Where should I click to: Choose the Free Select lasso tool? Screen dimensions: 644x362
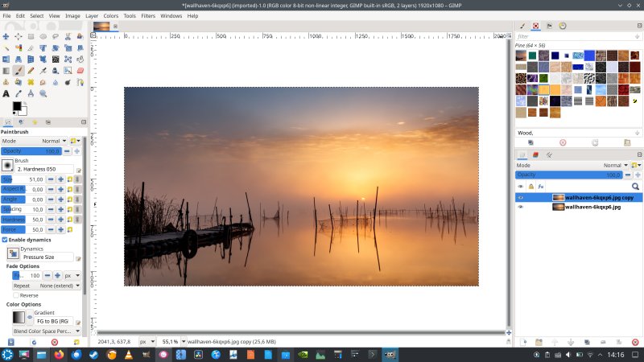(56, 36)
